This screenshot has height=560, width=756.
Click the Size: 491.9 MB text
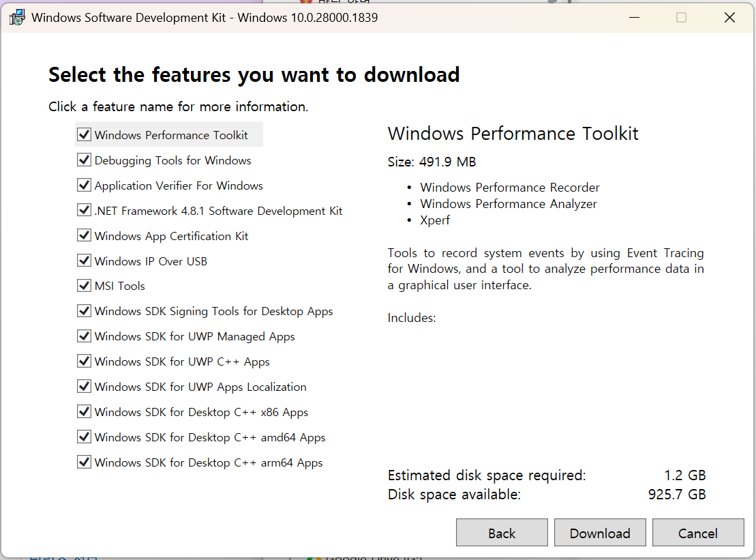click(432, 162)
